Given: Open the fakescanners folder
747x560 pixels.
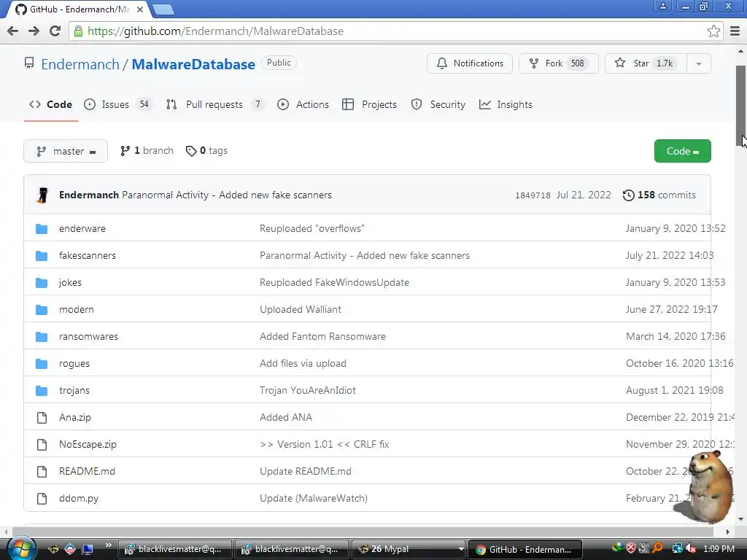Looking at the screenshot, I should coord(88,256).
